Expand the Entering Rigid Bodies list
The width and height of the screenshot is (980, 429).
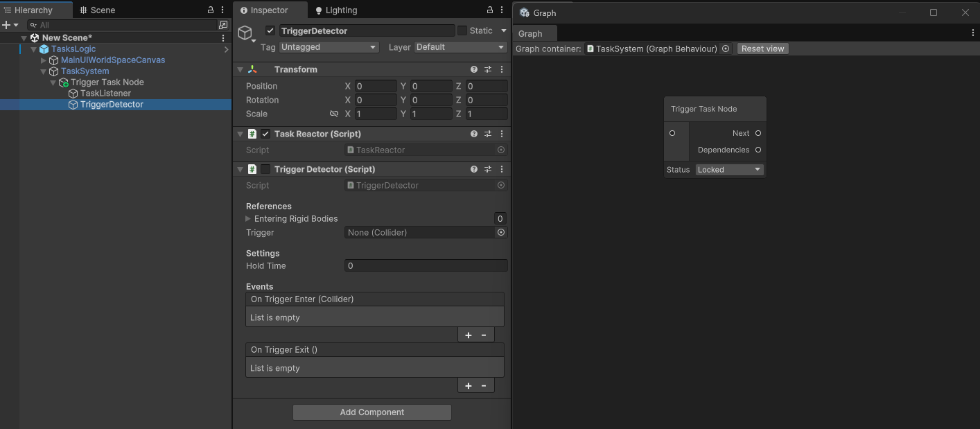pos(249,219)
